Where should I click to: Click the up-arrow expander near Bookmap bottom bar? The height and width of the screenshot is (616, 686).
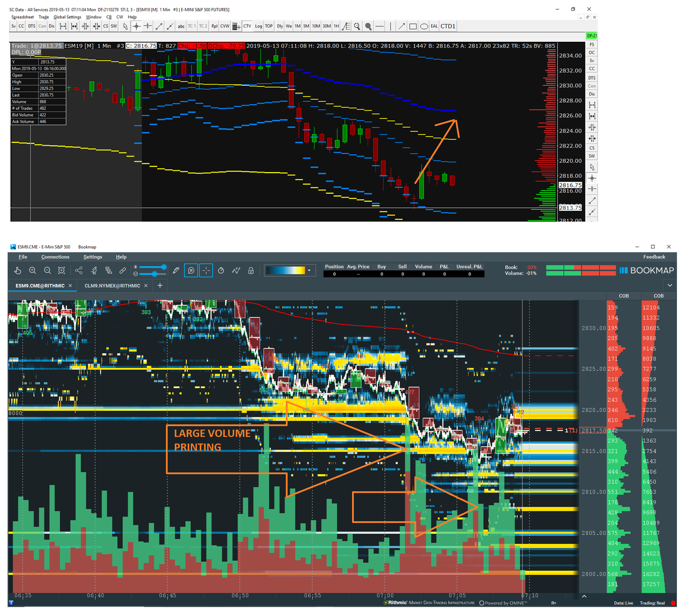point(584,595)
